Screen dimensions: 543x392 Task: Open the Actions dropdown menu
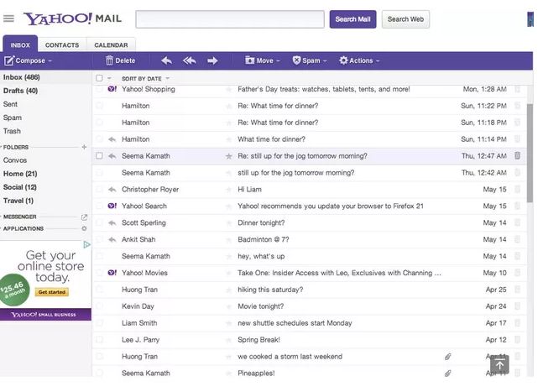click(x=359, y=60)
